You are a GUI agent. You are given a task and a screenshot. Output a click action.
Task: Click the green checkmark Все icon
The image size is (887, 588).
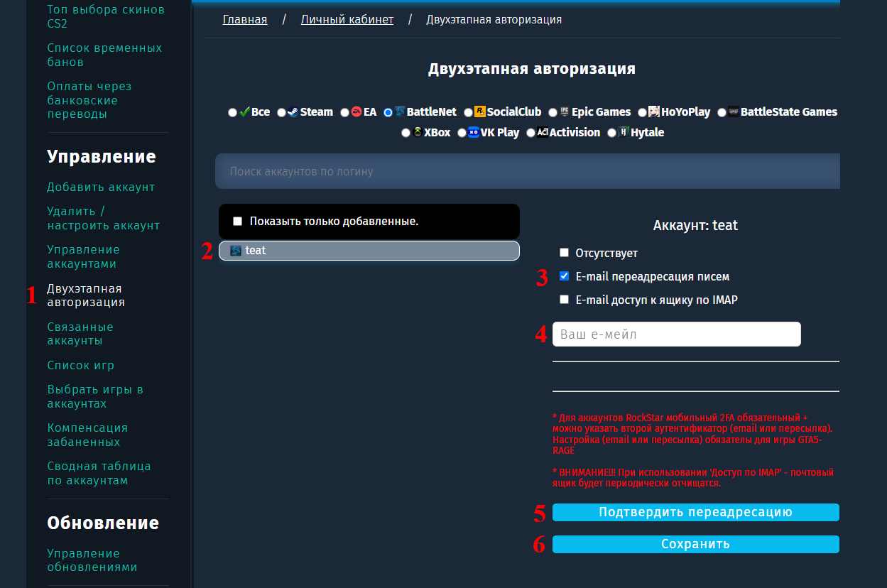[x=244, y=111]
